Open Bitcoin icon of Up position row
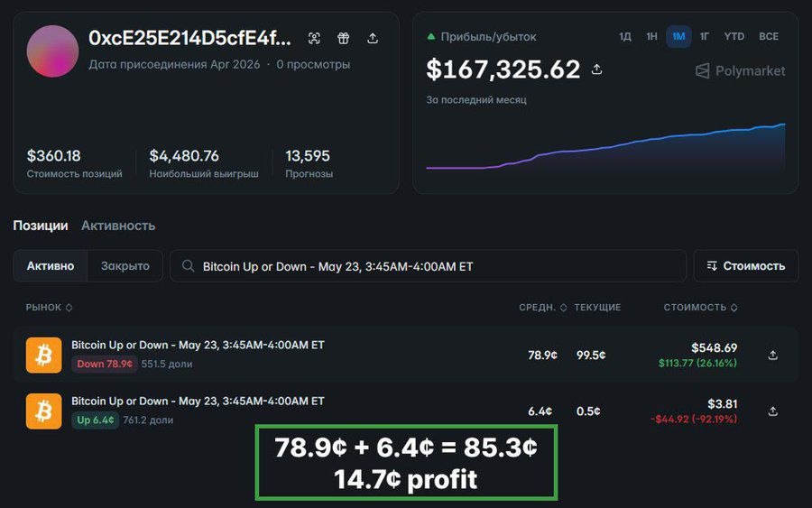This screenshot has width=812, height=508. point(43,411)
